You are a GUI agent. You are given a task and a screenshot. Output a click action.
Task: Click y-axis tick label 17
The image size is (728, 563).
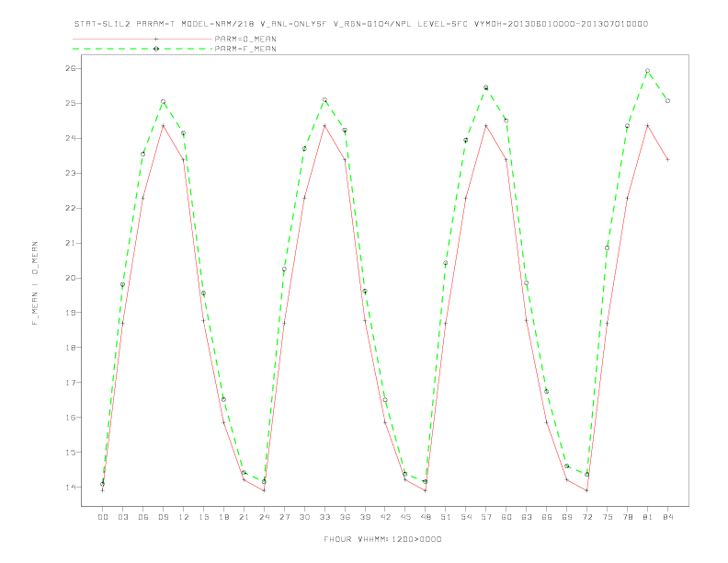[71, 383]
